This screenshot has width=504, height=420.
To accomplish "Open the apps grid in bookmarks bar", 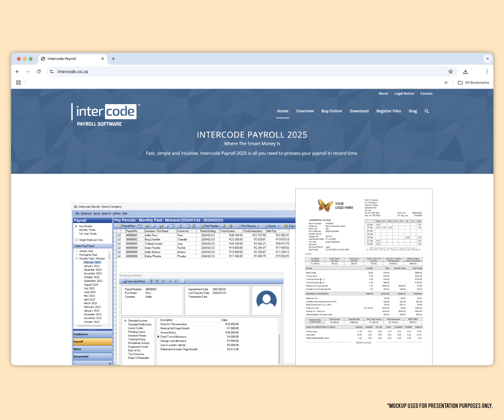I will [18, 83].
